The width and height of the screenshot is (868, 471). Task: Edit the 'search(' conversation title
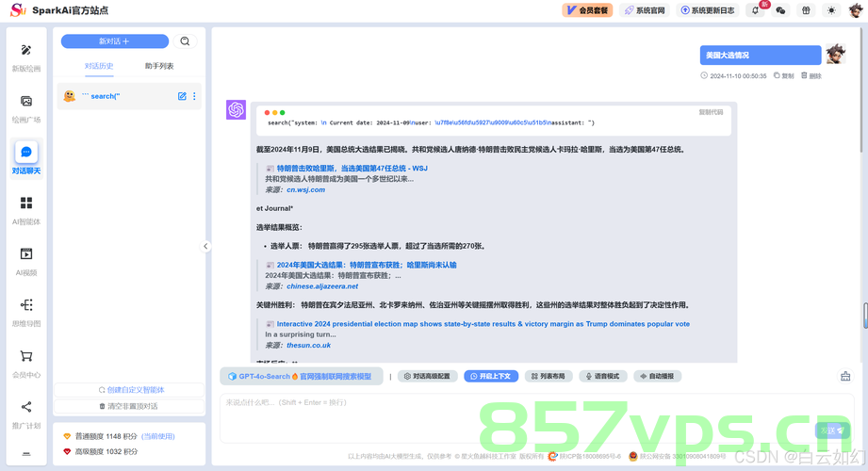click(182, 96)
